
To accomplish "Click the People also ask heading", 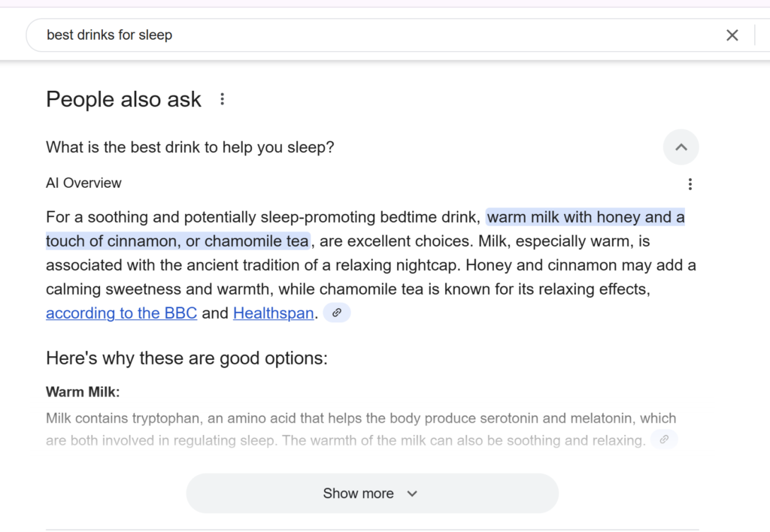I will [124, 100].
